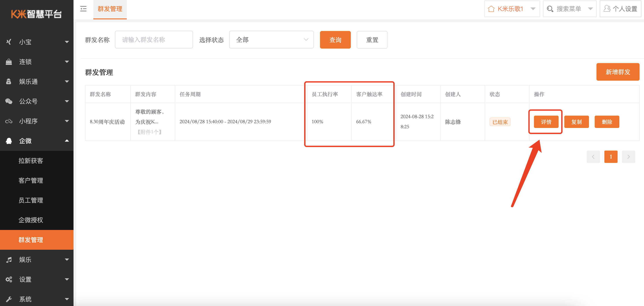Collapse the 企微 sidebar section
The height and width of the screenshot is (306, 644).
[x=37, y=141]
